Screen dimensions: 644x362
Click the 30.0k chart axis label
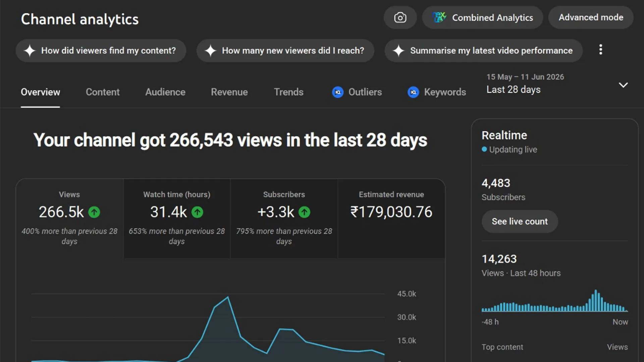coord(407,317)
